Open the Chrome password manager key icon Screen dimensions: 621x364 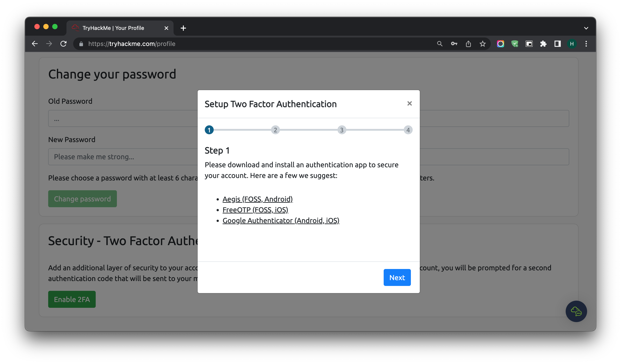tap(454, 44)
